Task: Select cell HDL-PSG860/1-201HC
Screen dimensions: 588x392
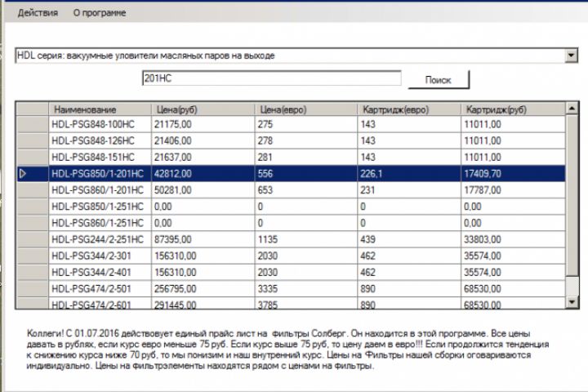Action: (x=100, y=189)
